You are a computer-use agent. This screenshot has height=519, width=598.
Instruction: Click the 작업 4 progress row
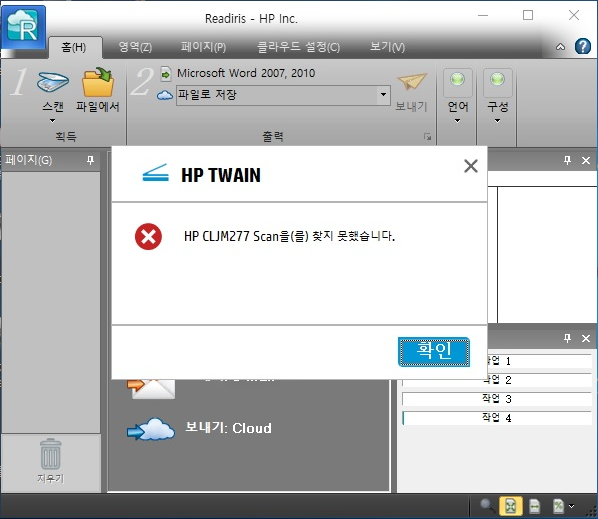point(497,418)
